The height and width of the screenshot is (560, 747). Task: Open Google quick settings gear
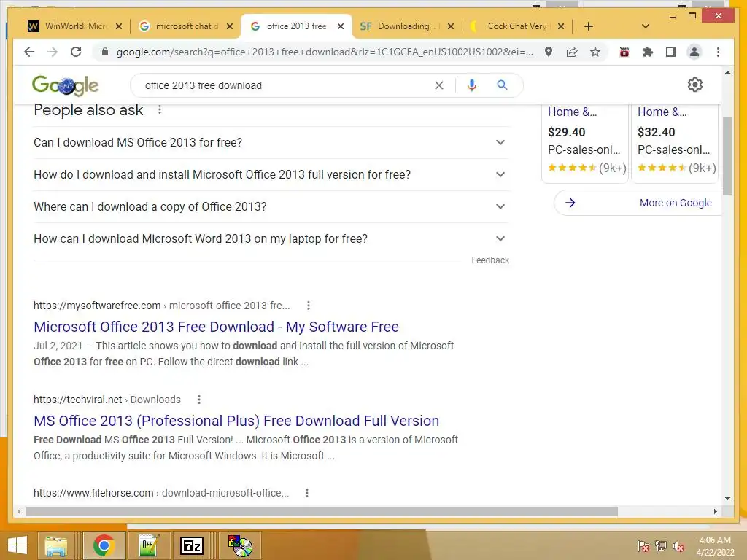(695, 85)
